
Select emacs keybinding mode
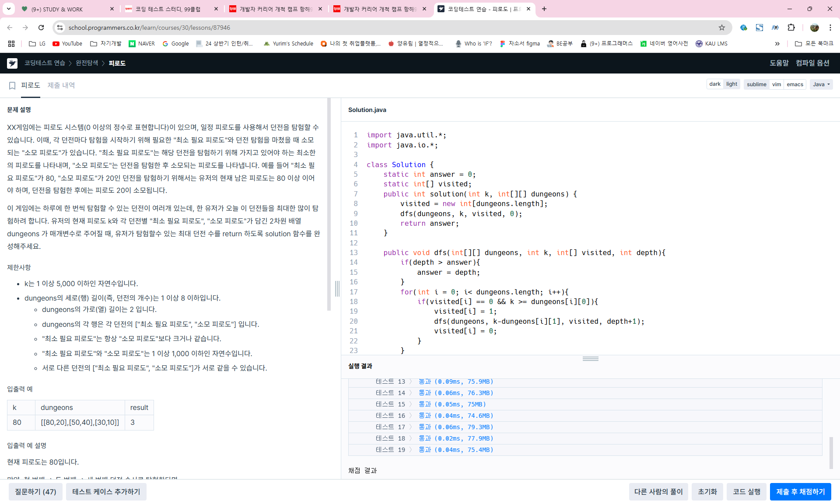click(795, 84)
